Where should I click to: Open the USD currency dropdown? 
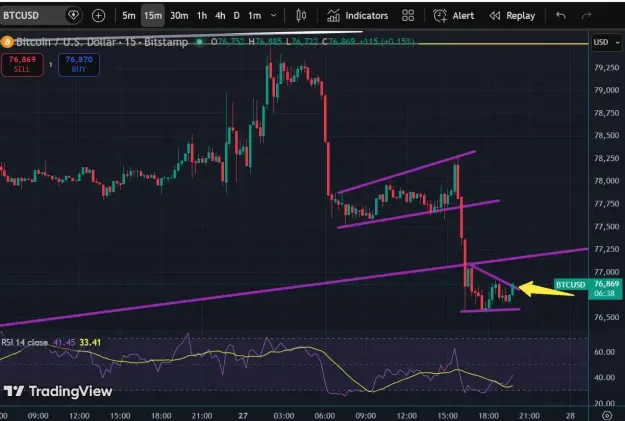pos(606,42)
